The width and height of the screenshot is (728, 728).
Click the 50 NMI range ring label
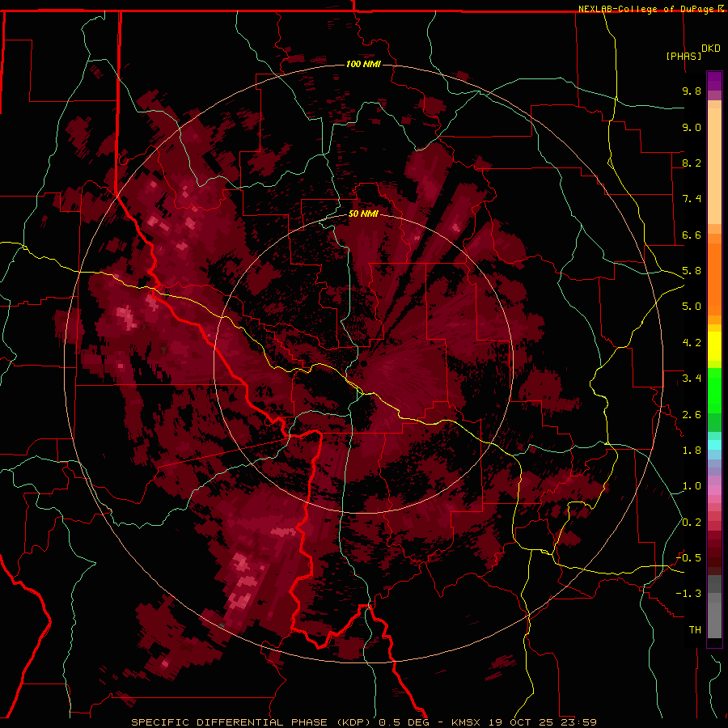[363, 214]
